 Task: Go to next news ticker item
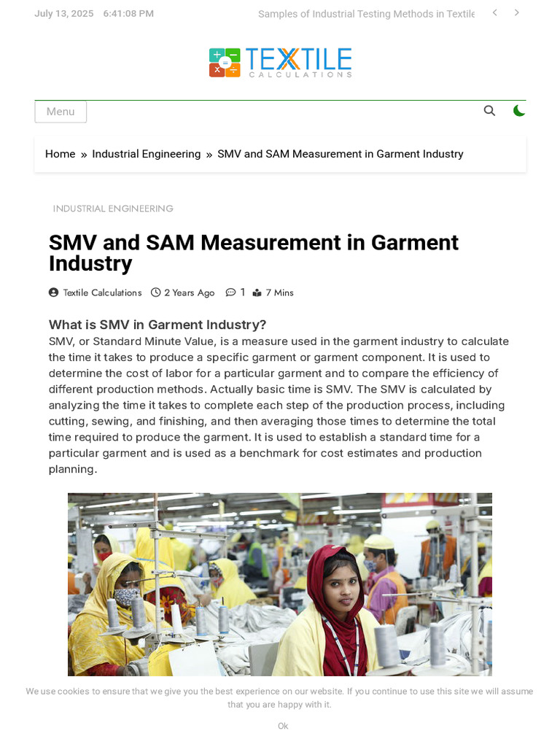517,13
